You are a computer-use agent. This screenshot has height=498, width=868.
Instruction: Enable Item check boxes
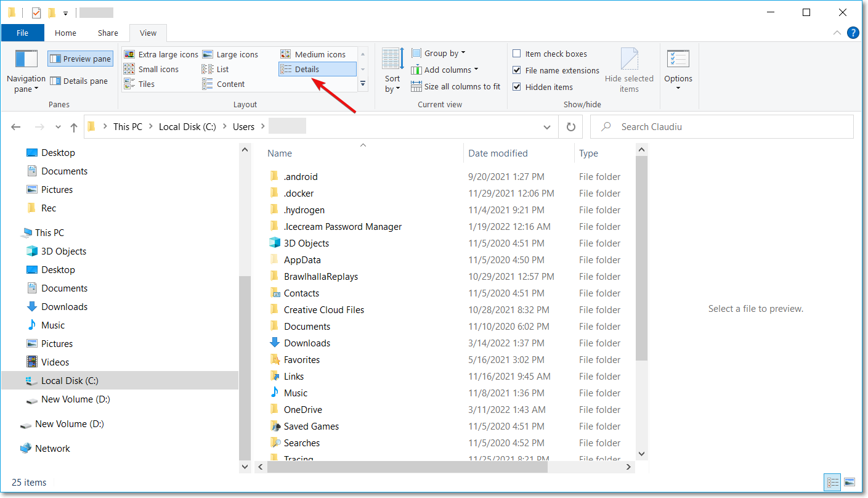[x=517, y=54]
